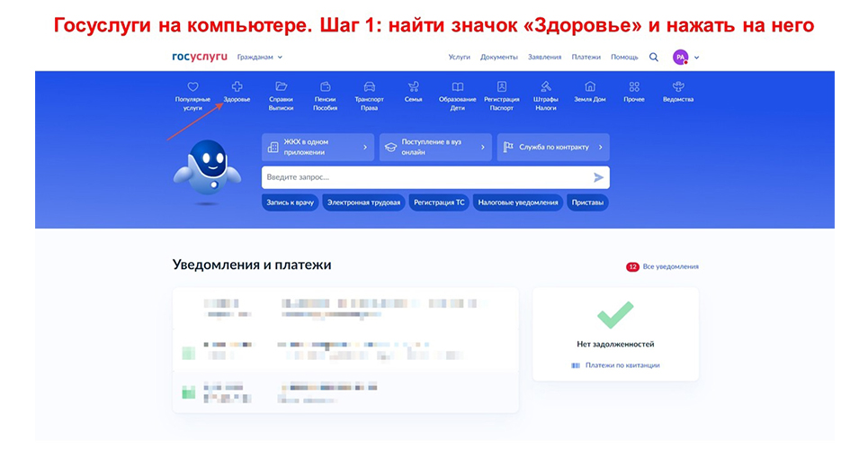Open Штрафы Налоги category icon
Viewport: 868px width, 450px height.
click(x=545, y=87)
